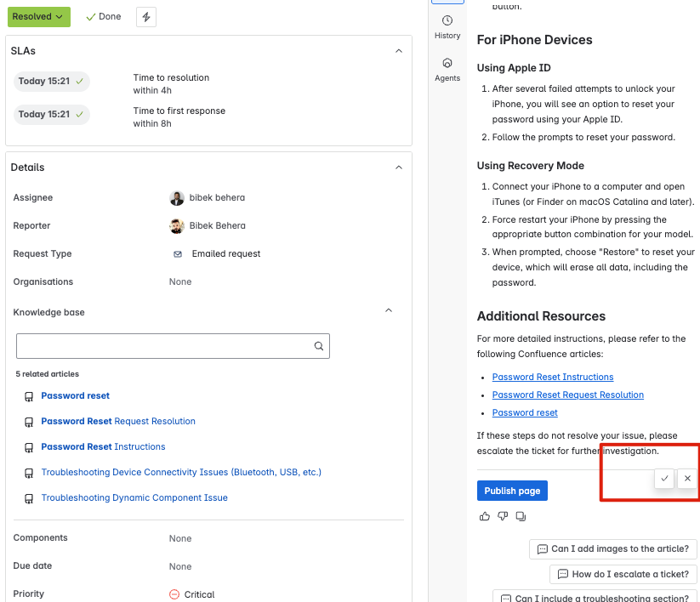Copy the response with the copy icon

tap(521, 516)
